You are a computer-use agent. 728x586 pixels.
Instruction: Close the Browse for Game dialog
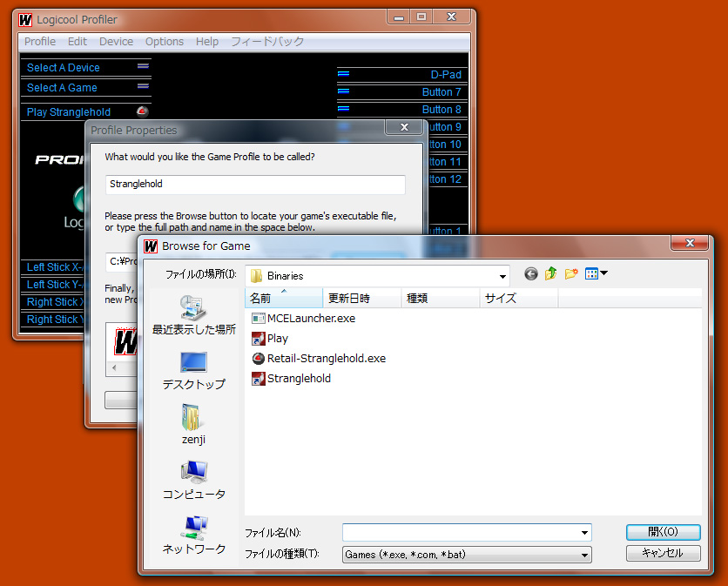(x=690, y=243)
